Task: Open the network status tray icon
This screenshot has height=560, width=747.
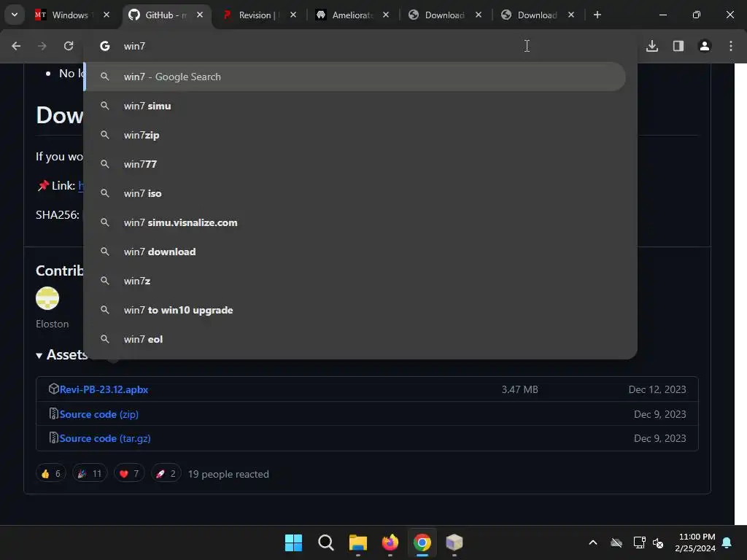Action: 639,542
